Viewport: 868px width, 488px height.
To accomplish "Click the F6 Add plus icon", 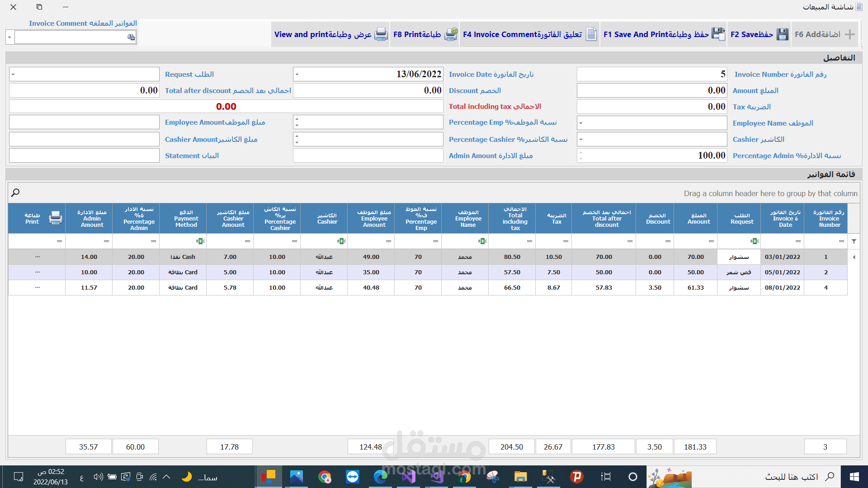I will [x=850, y=34].
